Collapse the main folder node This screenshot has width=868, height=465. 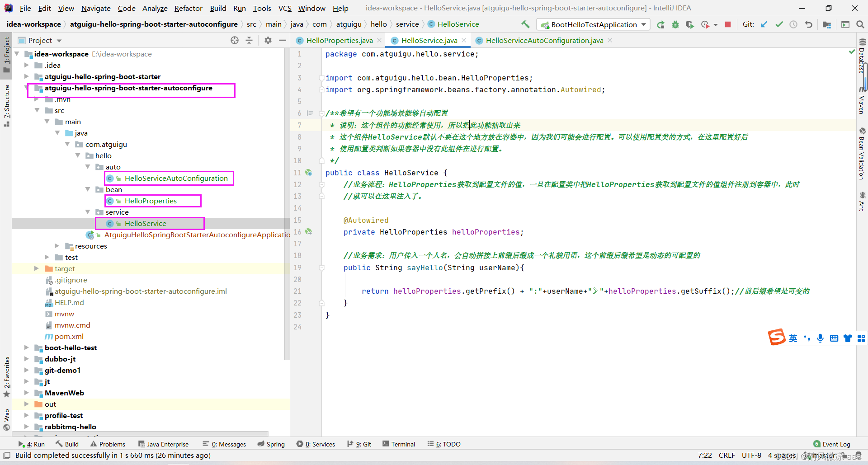(47, 122)
